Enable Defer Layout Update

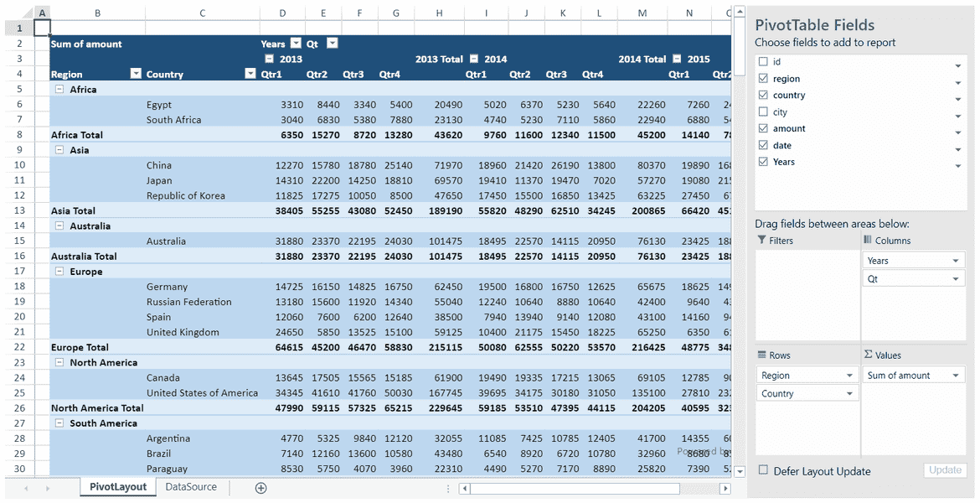[766, 471]
